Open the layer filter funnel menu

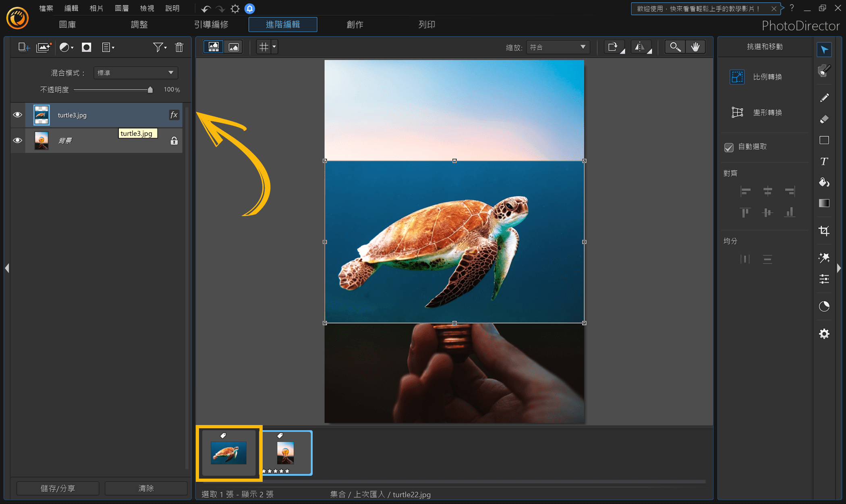click(160, 47)
